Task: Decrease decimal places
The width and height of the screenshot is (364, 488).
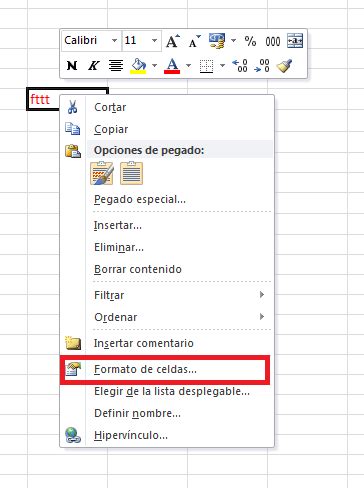Action: point(262,66)
